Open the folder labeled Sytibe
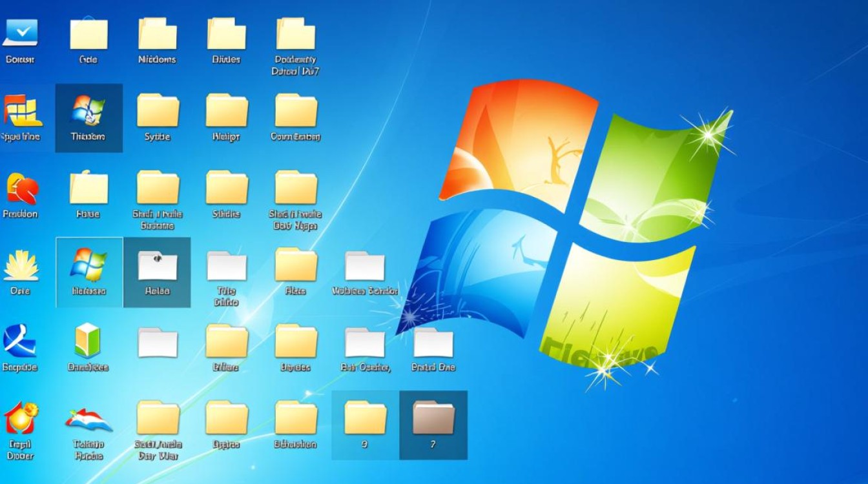868x484 pixels. [x=158, y=110]
